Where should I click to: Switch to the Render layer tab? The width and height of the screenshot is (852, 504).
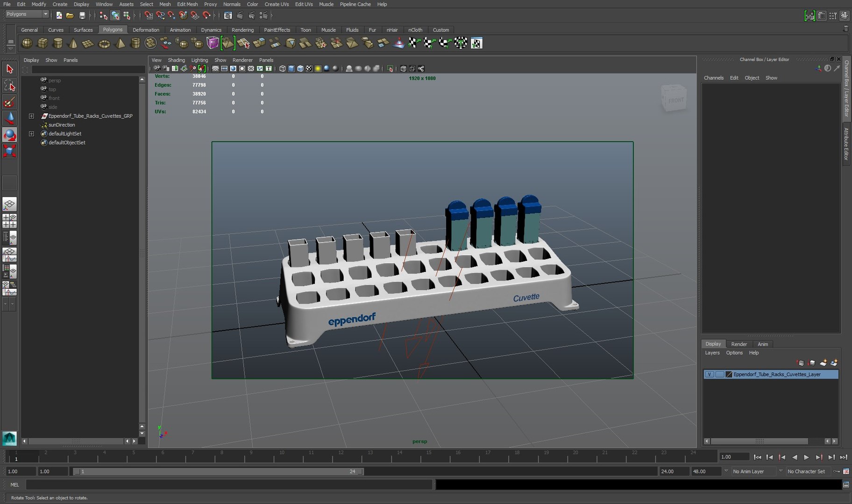pos(739,344)
